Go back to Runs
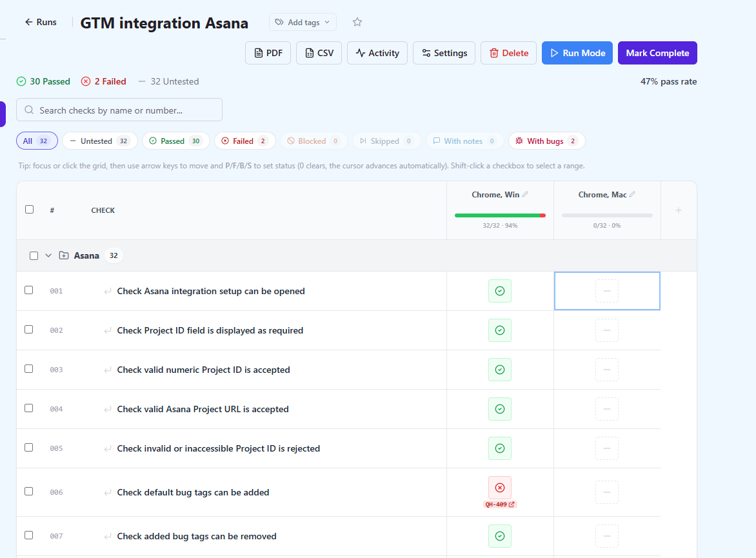This screenshot has height=558, width=756. point(41,22)
